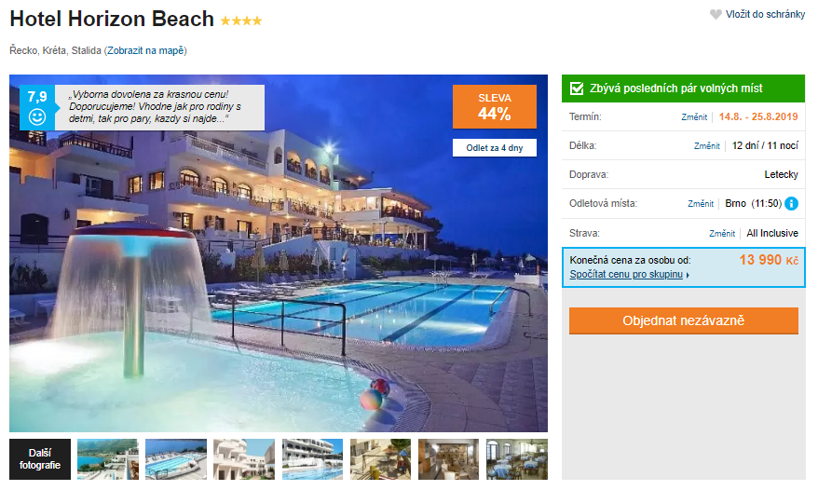Select the first thumbnail showing the bay view
Screen dimensions: 818x504
[108, 459]
